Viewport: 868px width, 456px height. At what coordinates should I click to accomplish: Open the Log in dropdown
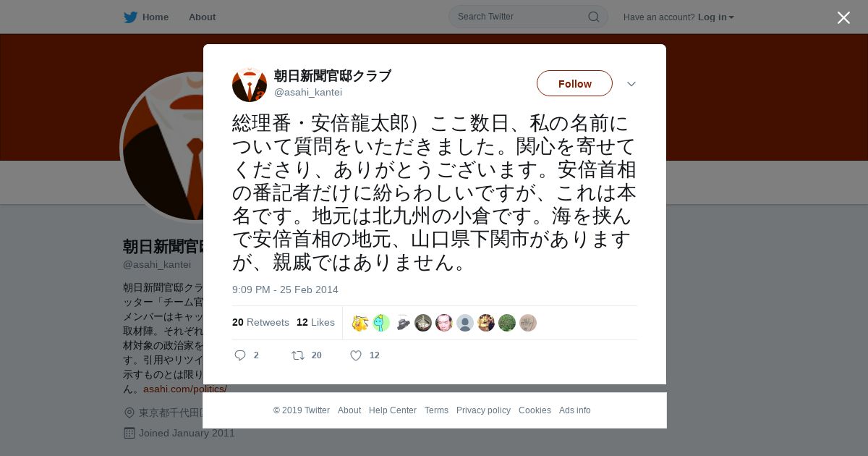point(715,17)
